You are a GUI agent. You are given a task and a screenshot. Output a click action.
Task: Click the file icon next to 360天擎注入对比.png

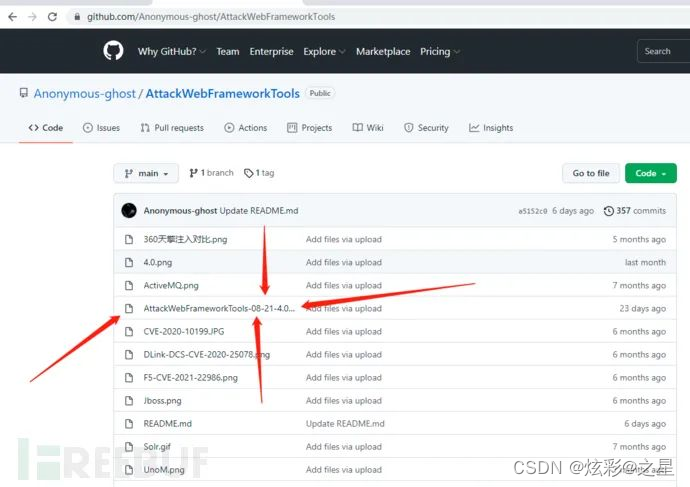[x=129, y=239]
